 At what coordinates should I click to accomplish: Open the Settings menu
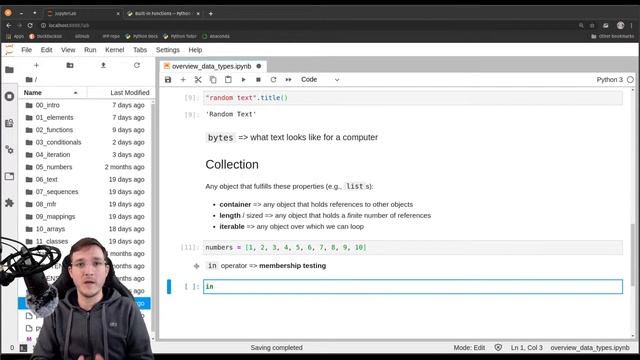pyautogui.click(x=168, y=50)
